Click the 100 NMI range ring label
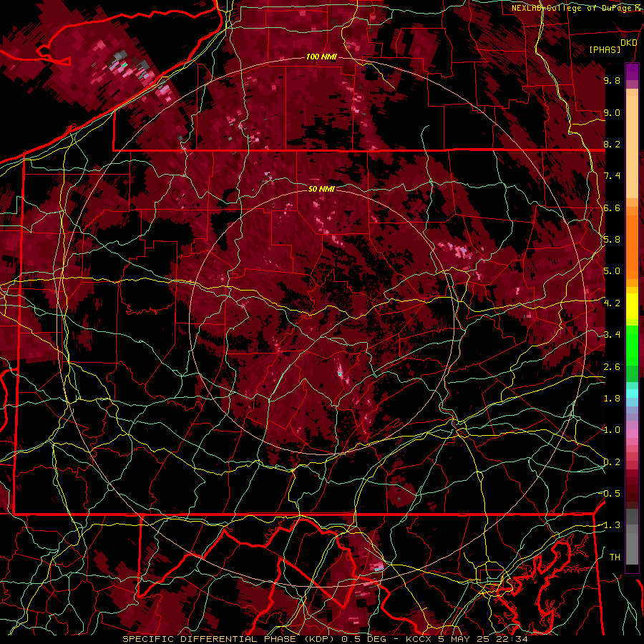Image resolution: width=644 pixels, height=644 pixels. pos(321,57)
